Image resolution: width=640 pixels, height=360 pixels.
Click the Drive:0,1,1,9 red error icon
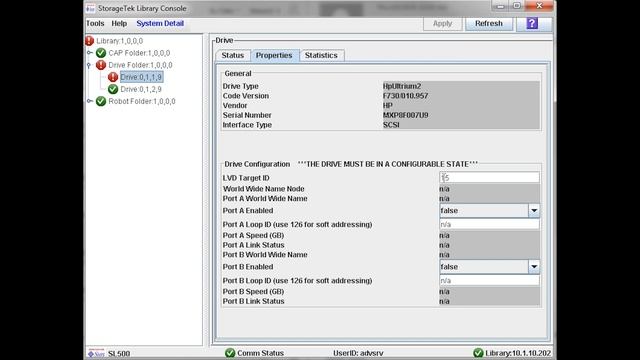(x=113, y=77)
